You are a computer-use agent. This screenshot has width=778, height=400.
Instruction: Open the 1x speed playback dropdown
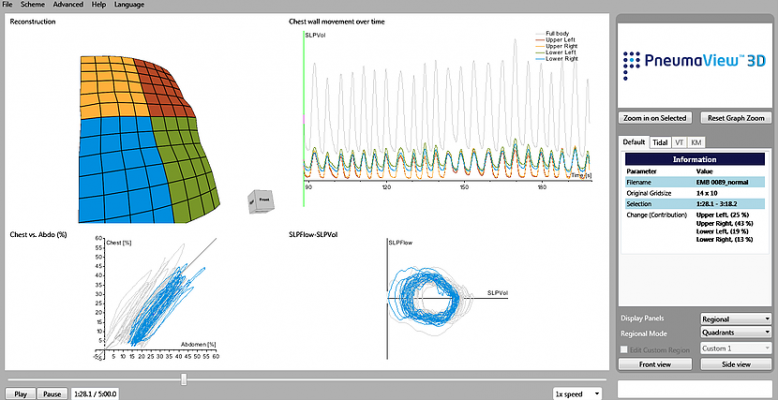pyautogui.click(x=578, y=393)
